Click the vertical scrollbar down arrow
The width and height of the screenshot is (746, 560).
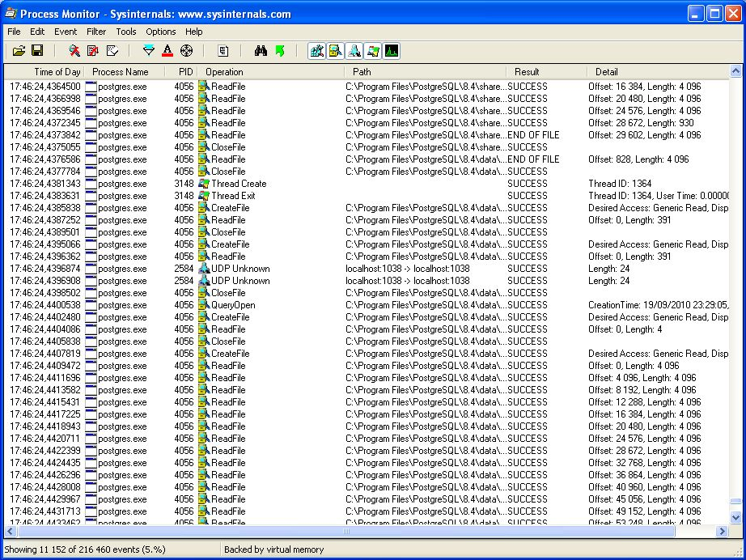pyautogui.click(x=735, y=517)
